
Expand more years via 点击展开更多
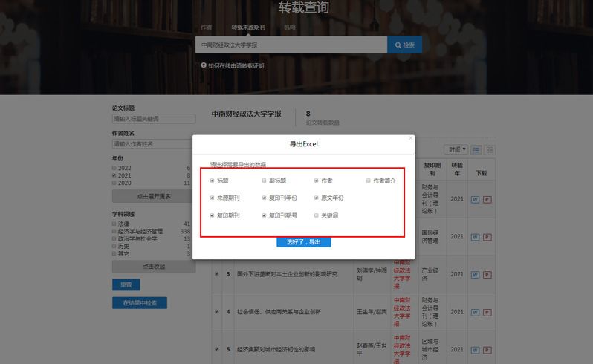click(x=154, y=196)
